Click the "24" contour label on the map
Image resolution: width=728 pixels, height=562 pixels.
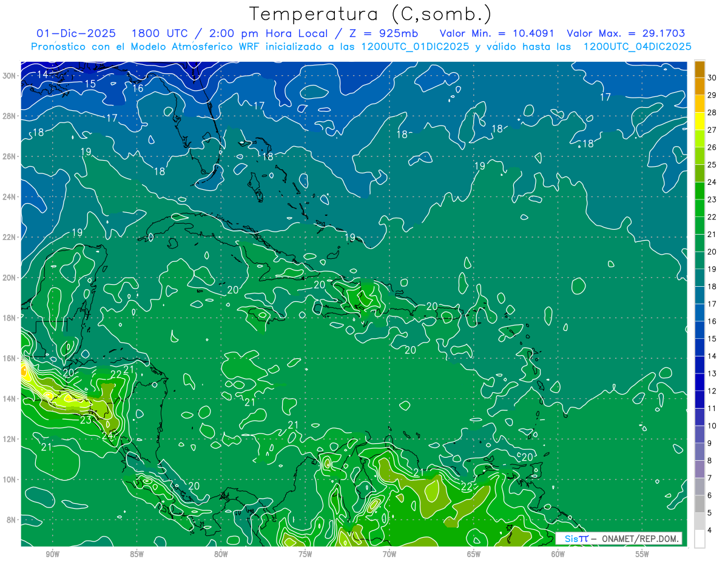(107, 435)
